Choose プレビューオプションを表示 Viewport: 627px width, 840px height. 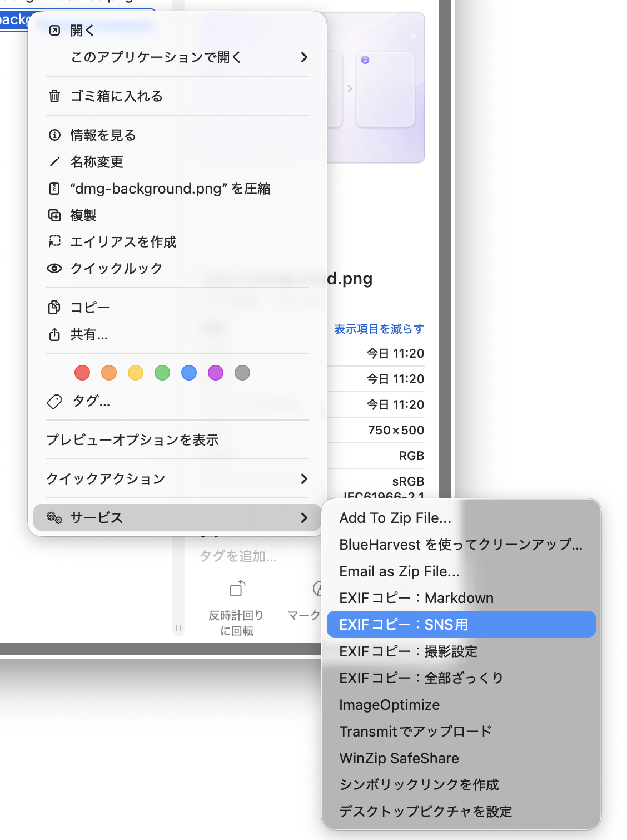coord(177,440)
